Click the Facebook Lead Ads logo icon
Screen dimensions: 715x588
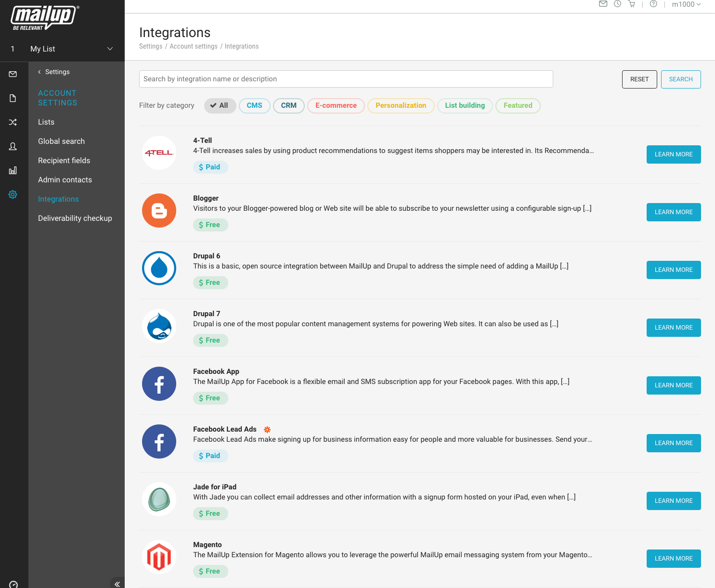pos(159,441)
